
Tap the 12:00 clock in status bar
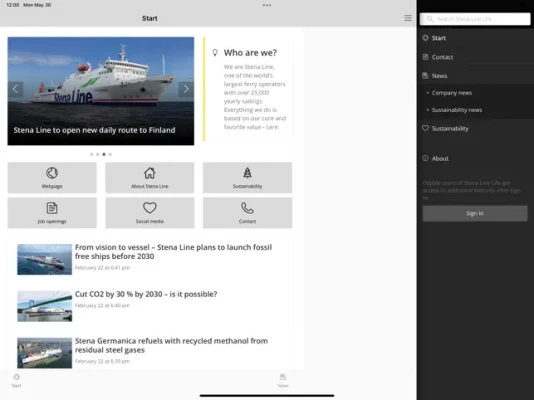click(13, 5)
